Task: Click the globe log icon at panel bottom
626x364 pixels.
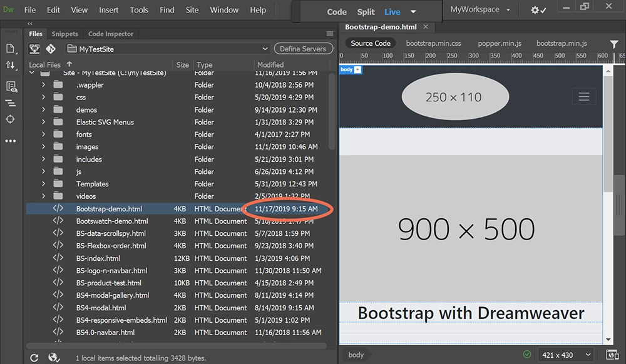Action: [53, 357]
